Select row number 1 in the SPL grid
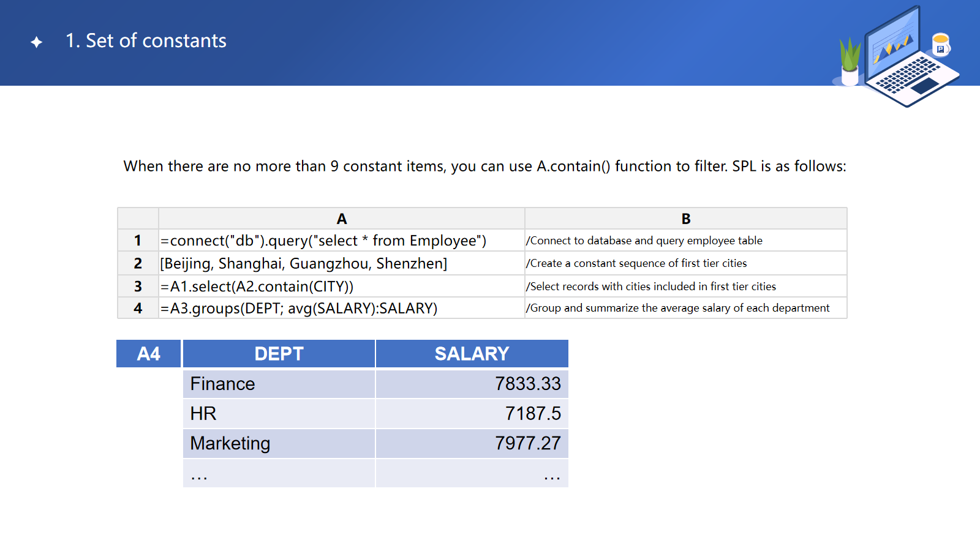The height and width of the screenshot is (551, 980). tap(138, 241)
